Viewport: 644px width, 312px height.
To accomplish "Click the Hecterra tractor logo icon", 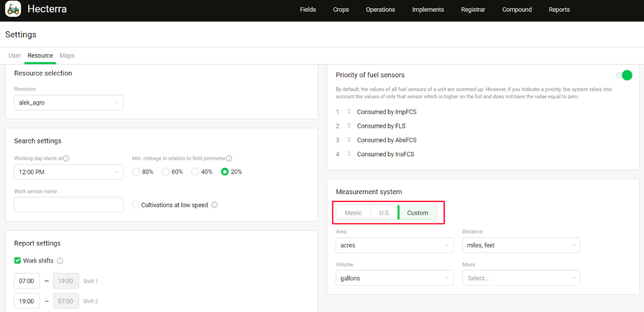I will 13,9.
